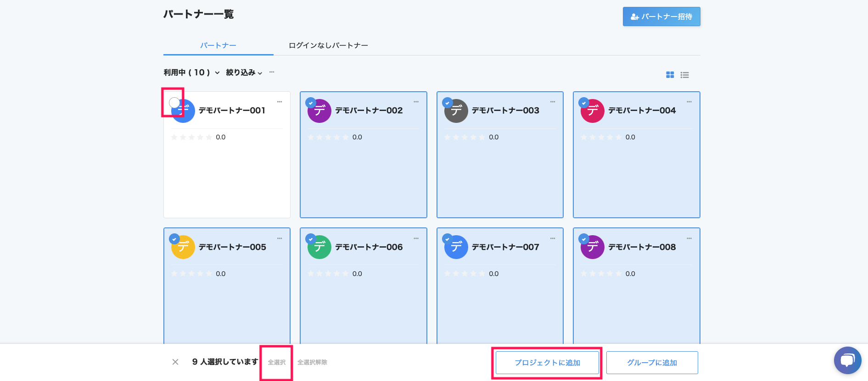Click 全選択解除 to clear selection
Viewport: 868px width, 381px height.
(312, 362)
